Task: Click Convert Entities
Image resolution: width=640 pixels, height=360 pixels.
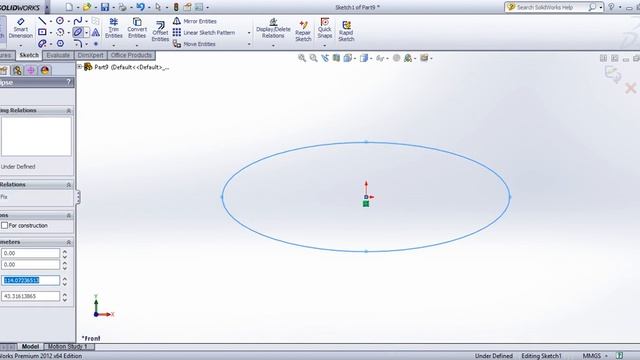Action: [x=137, y=28]
